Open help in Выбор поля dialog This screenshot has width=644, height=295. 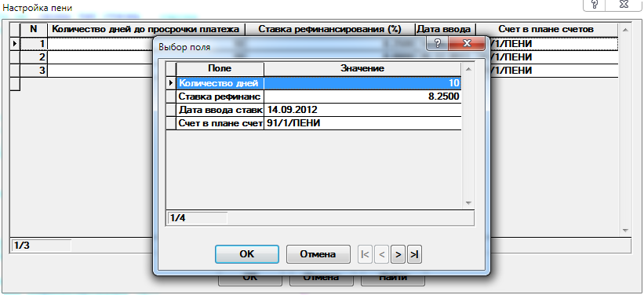click(438, 43)
